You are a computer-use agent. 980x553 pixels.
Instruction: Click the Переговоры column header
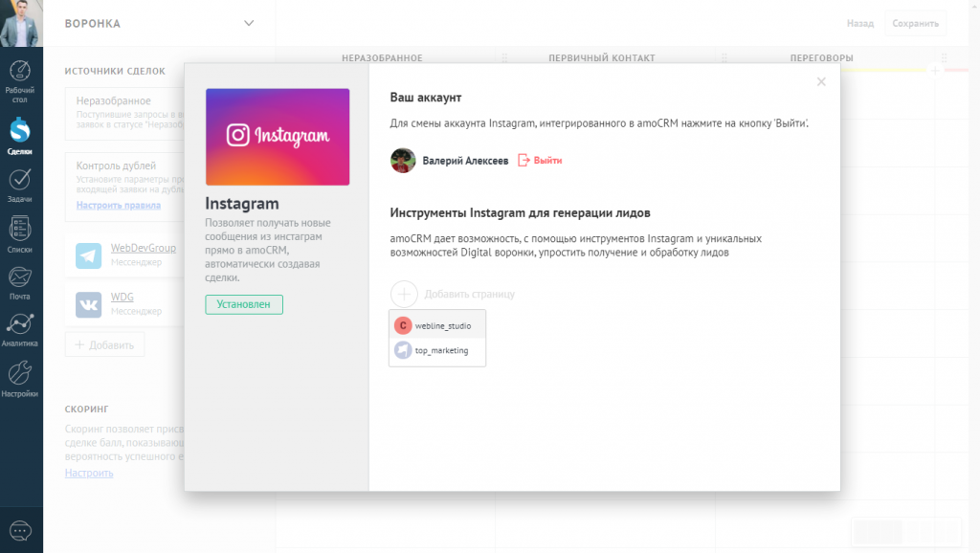coord(821,58)
